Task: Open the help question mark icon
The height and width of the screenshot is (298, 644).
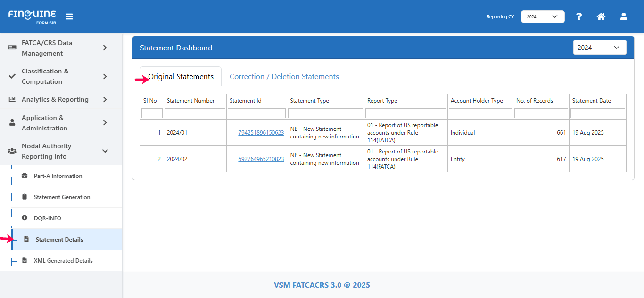Action: 579,16
